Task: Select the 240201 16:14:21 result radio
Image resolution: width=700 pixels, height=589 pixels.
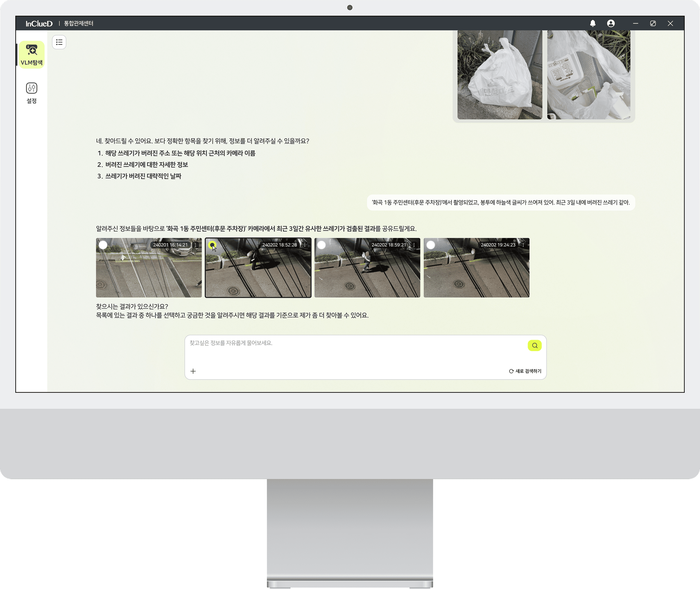Action: click(x=103, y=245)
